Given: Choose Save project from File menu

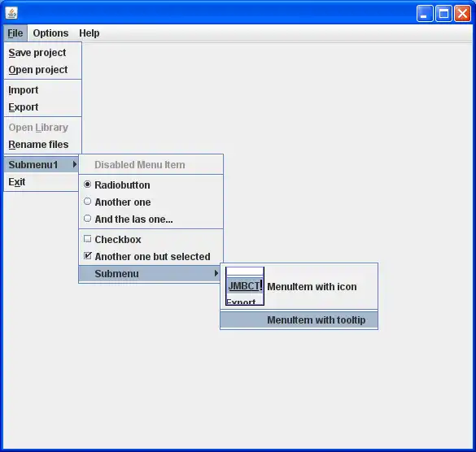Looking at the screenshot, I should coord(43,53).
